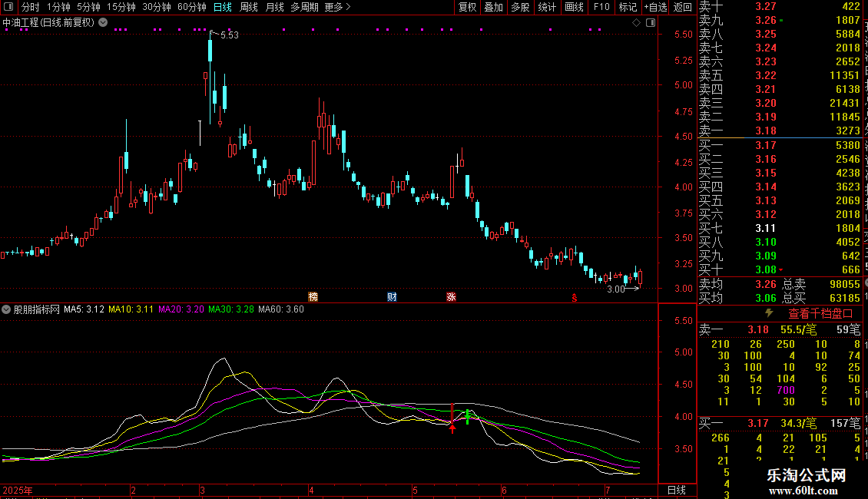The width and height of the screenshot is (868, 499).
Task: Open the 中油工程 chart title dropdown arrow
Action: (103, 22)
